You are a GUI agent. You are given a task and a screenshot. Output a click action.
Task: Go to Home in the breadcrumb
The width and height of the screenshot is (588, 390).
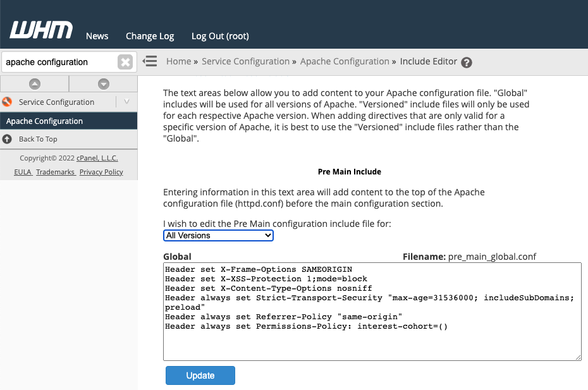(x=178, y=61)
